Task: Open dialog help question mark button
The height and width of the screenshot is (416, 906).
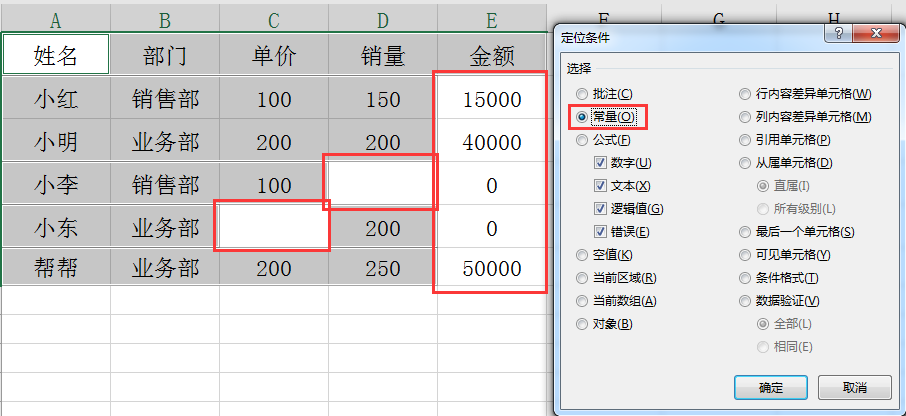Action: (840, 33)
